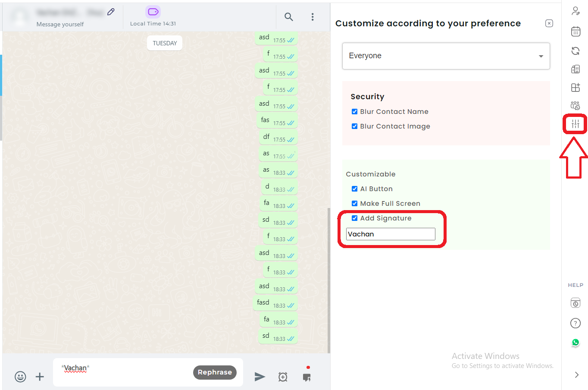Click the 'fas' message bubble
The width and height of the screenshot is (588, 390).
[x=278, y=120]
